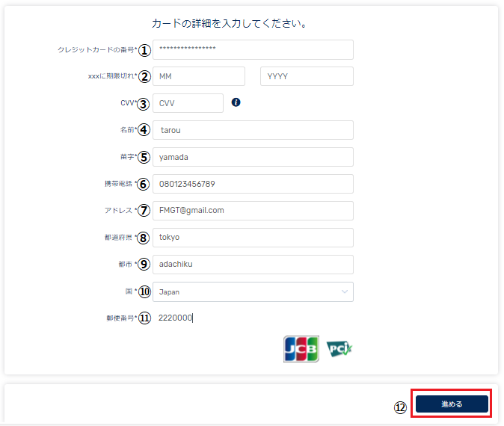Click the prefecture field containing tokyo
This screenshot has height=426, width=504.
point(253,238)
